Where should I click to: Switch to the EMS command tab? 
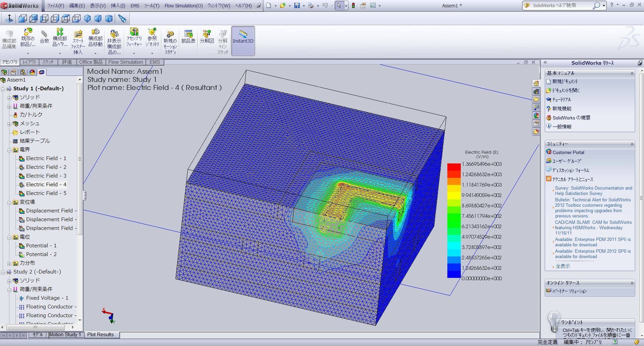155,62
